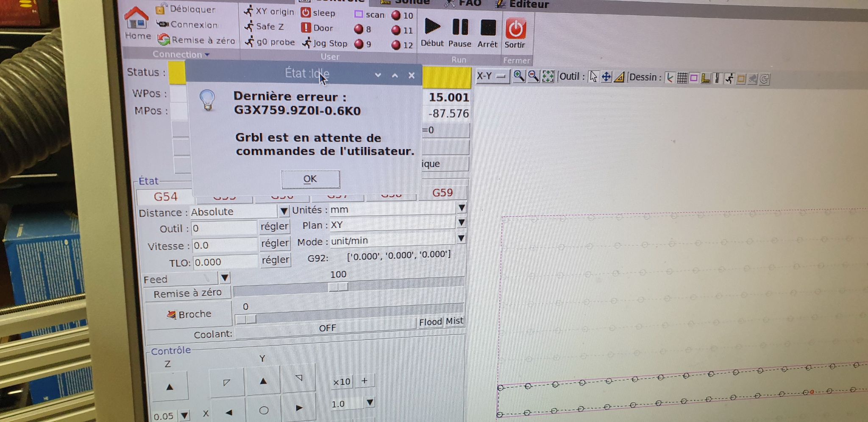Toggle probe display in canvas

coord(717,78)
